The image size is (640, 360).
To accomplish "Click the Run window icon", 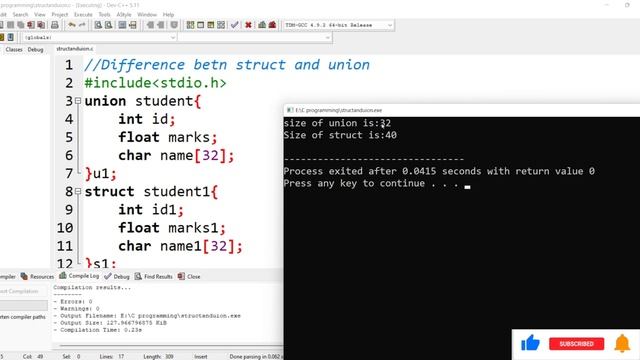I will point(200,25).
